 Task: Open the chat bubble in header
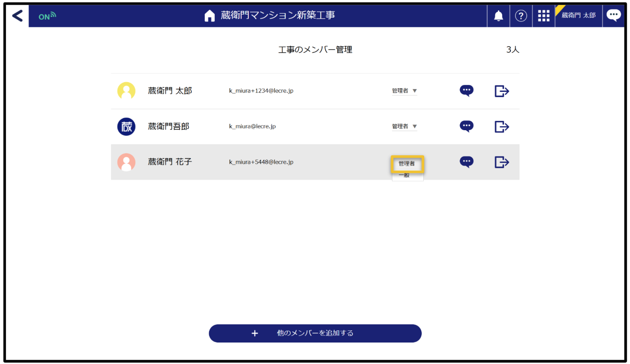coord(613,15)
